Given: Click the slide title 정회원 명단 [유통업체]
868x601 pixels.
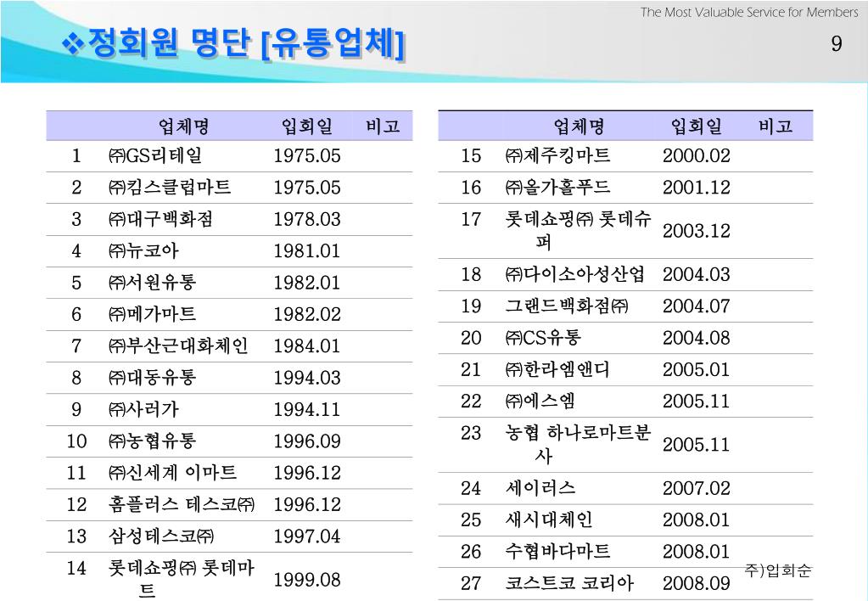Looking at the screenshot, I should coord(246,42).
